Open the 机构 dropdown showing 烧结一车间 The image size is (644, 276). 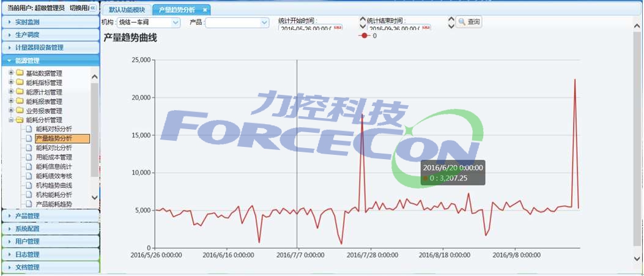point(176,23)
